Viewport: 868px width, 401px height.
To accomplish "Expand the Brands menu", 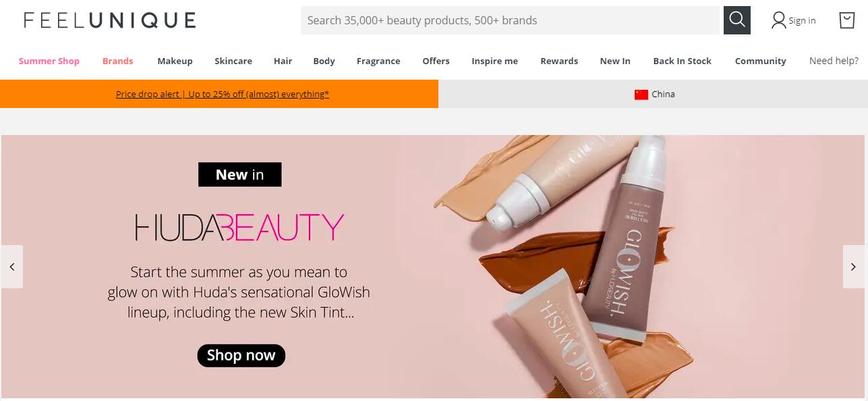I will 118,61.
